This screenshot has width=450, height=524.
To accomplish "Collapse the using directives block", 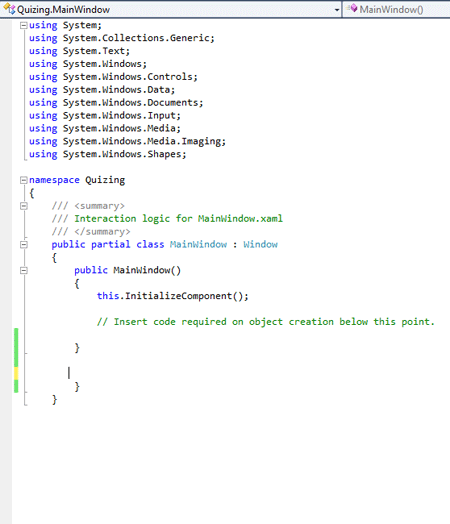I will (x=23, y=25).
